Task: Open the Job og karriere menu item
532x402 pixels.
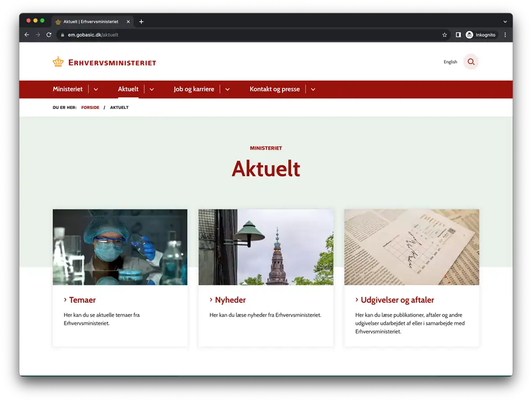Action: click(x=194, y=89)
